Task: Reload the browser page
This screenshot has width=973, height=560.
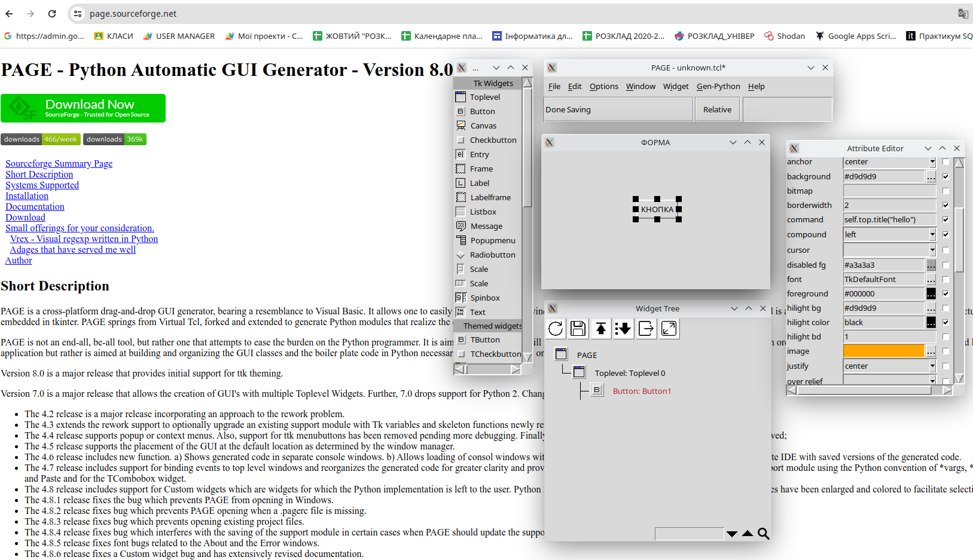Action: [x=52, y=14]
